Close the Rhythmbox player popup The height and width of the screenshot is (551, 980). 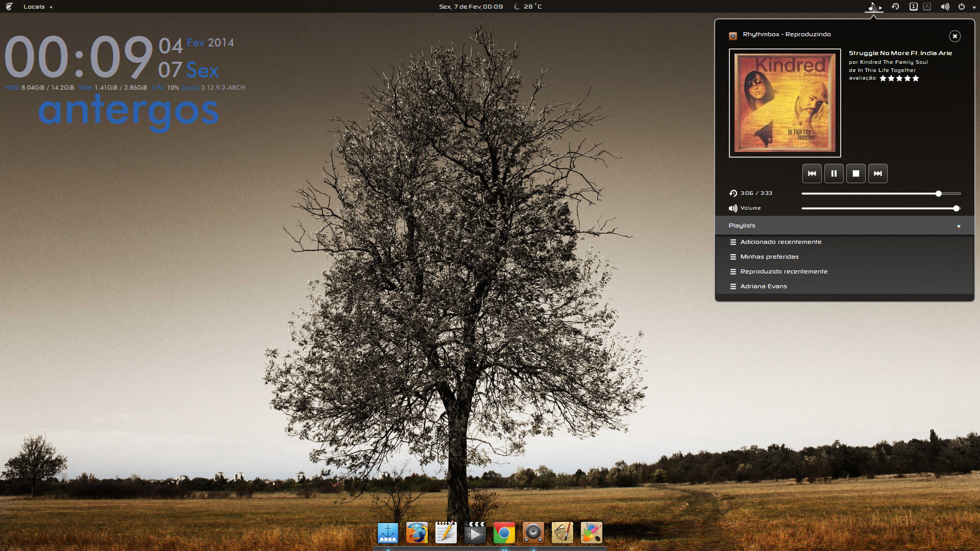(x=955, y=36)
